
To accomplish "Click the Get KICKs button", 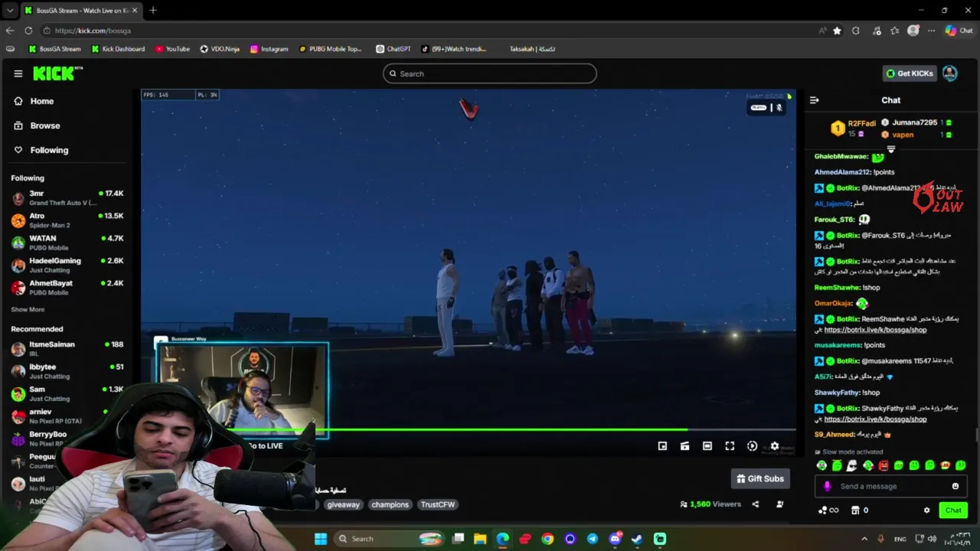I will pyautogui.click(x=910, y=73).
